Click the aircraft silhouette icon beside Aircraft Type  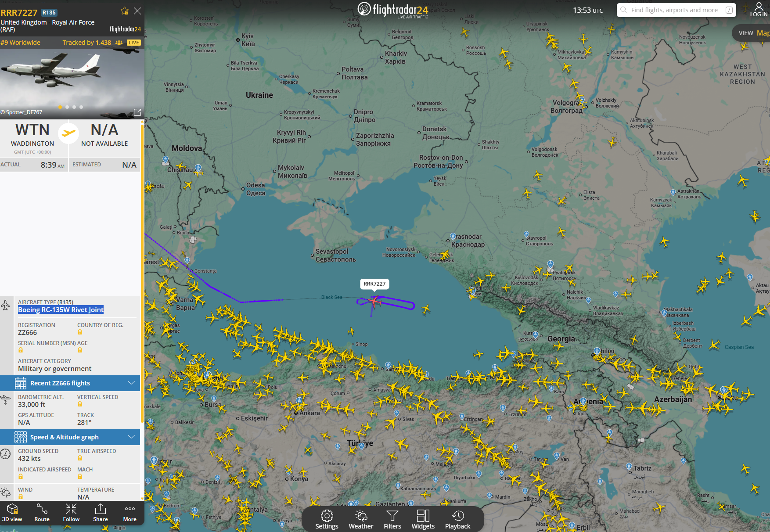coord(5,305)
